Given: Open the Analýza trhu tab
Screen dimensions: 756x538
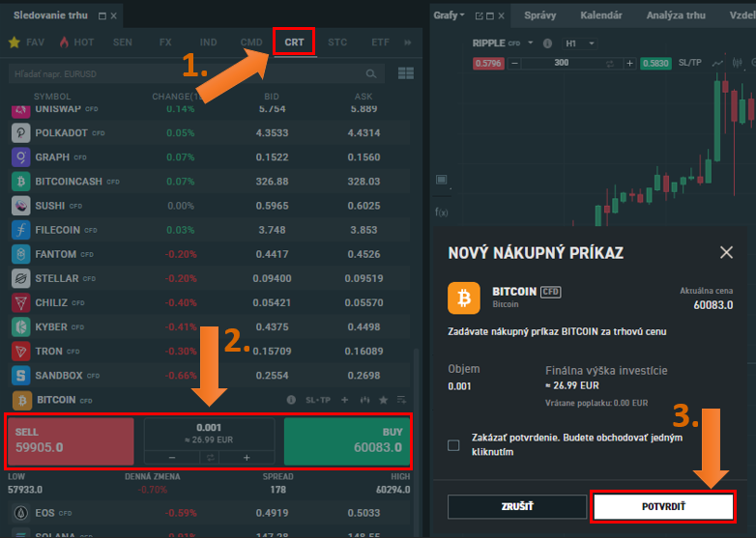Looking at the screenshot, I should [676, 15].
